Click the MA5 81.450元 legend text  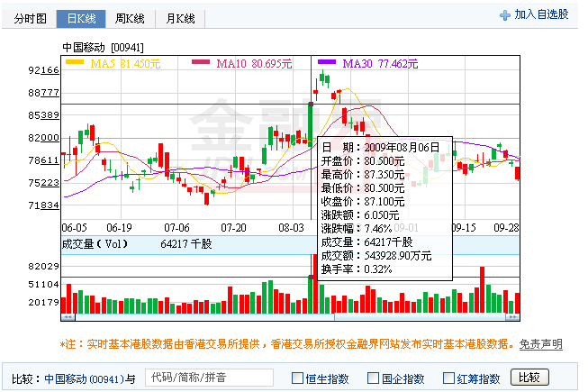coord(126,64)
